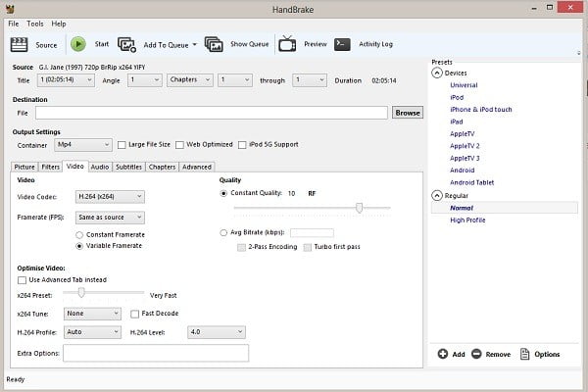This screenshot has width=588, height=392.
Task: Open the Video Codec dropdown
Action: [111, 196]
